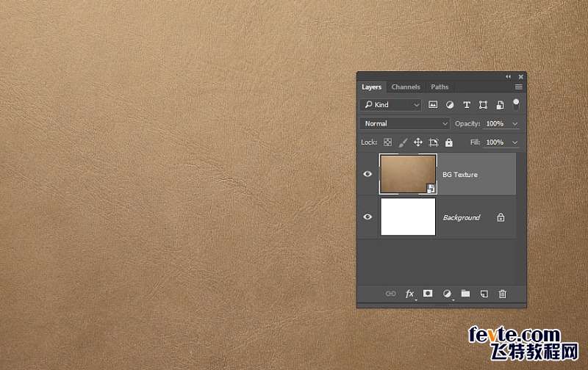Switch to the Channels tab
The height and width of the screenshot is (370, 588).
pos(406,87)
